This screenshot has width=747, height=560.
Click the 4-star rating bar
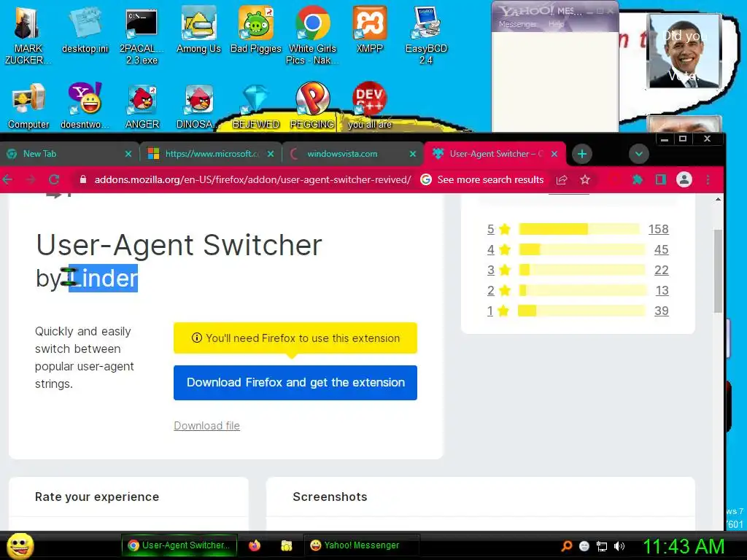tap(581, 249)
